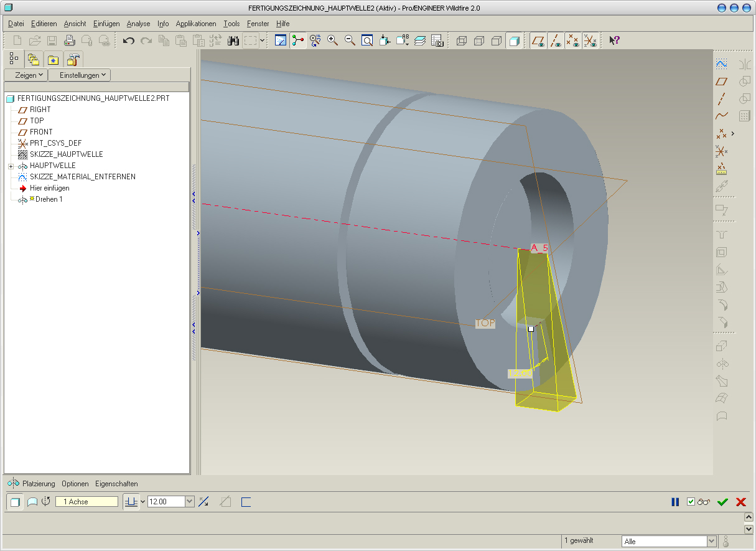
Task: Click the zoom in magnifier icon
Action: click(x=333, y=40)
